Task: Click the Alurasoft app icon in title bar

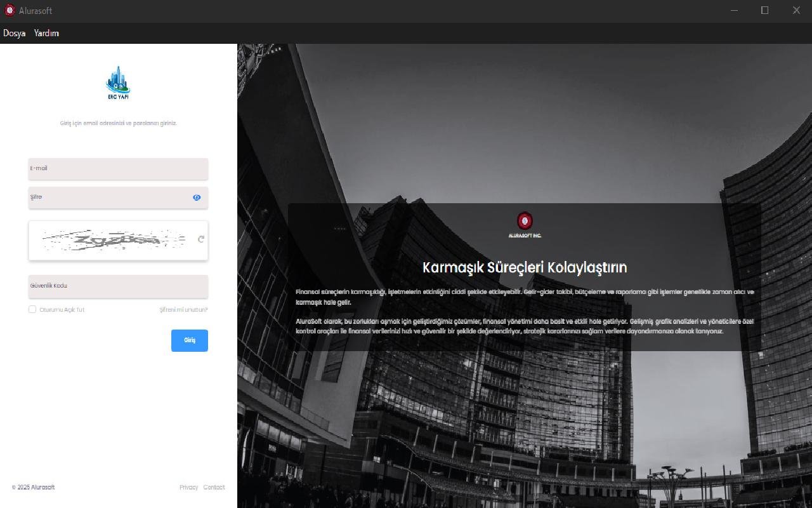Action: 10,10
